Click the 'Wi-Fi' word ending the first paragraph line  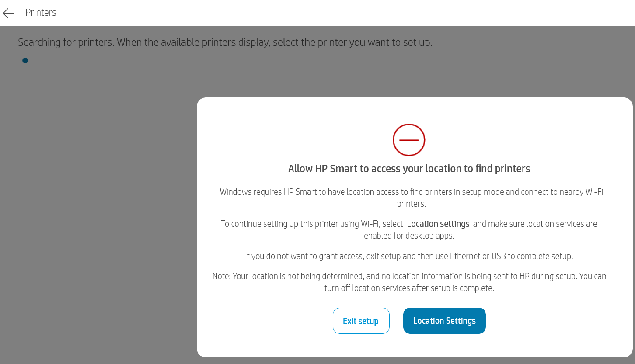pos(594,192)
